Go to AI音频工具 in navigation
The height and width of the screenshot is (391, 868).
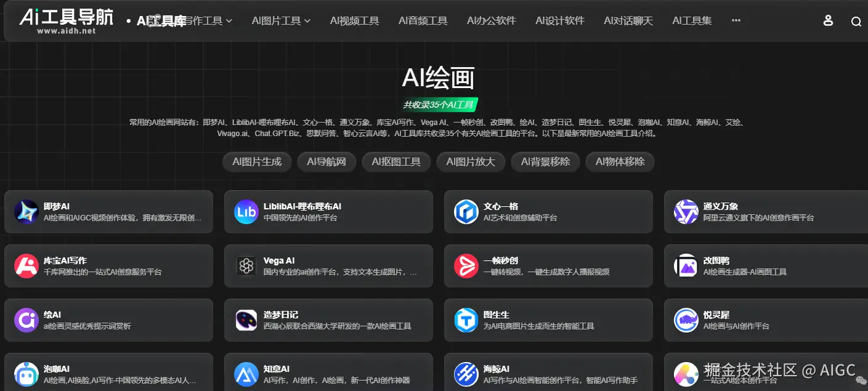click(x=423, y=21)
